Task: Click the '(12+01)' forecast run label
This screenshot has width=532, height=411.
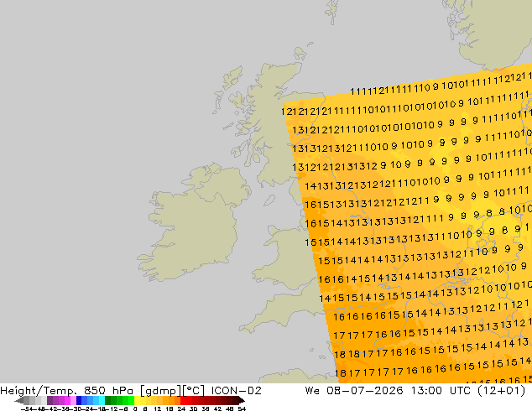Action: pyautogui.click(x=501, y=391)
